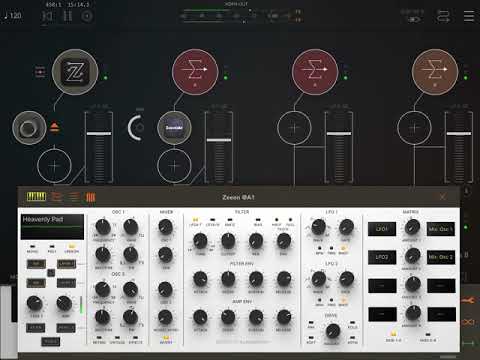The width and height of the screenshot is (480, 360).
Task: Select MOD 5-8 matrix page
Action: (x=428, y=334)
